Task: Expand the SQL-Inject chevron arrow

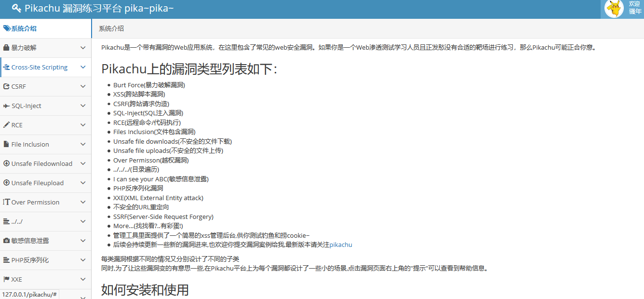Action: [x=83, y=106]
